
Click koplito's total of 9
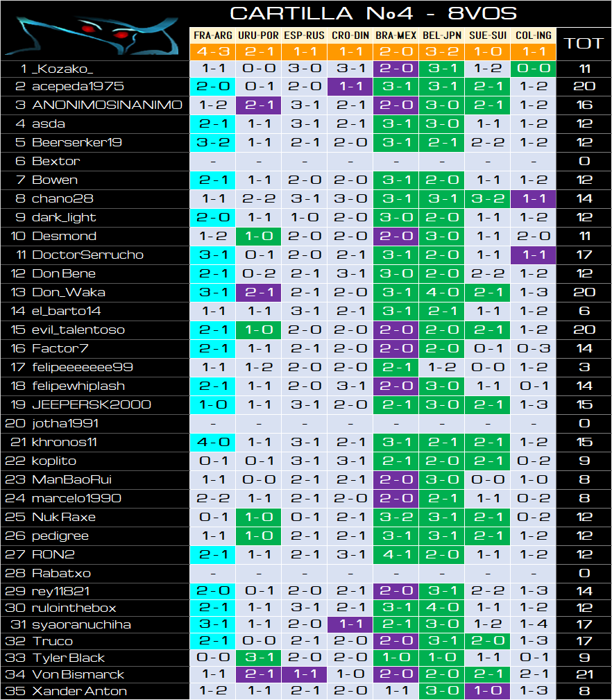pos(584,461)
